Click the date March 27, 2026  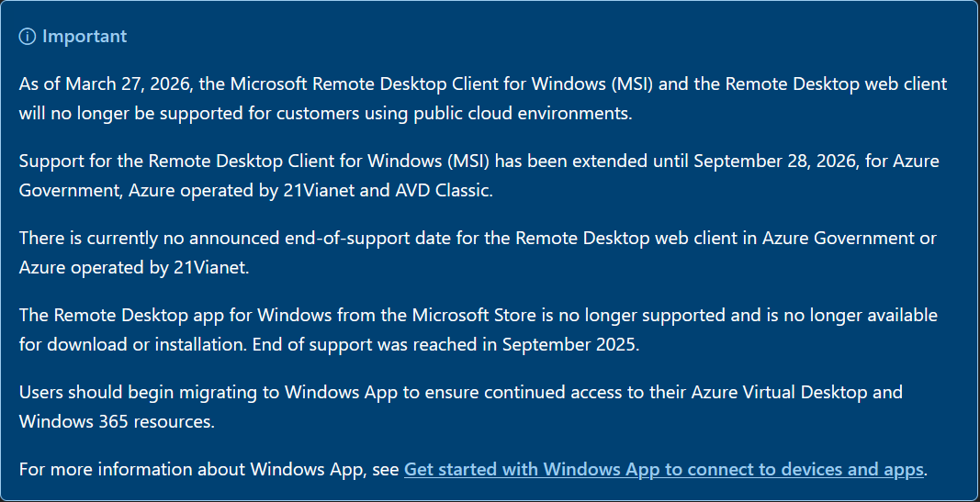tap(124, 84)
